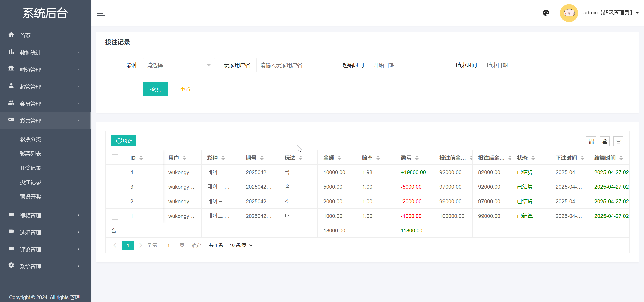
Task: Select 开奖记录 in the sidebar
Action: 30,168
